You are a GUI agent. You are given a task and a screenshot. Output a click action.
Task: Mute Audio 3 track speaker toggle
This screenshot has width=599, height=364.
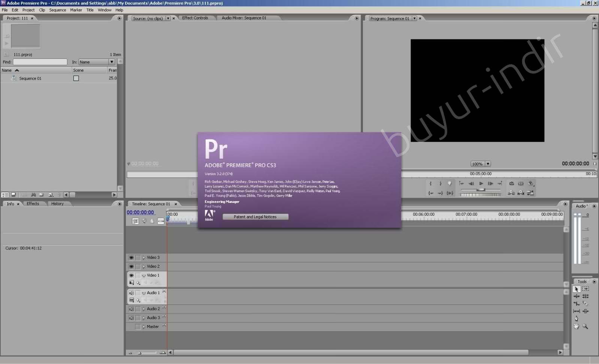[131, 318]
